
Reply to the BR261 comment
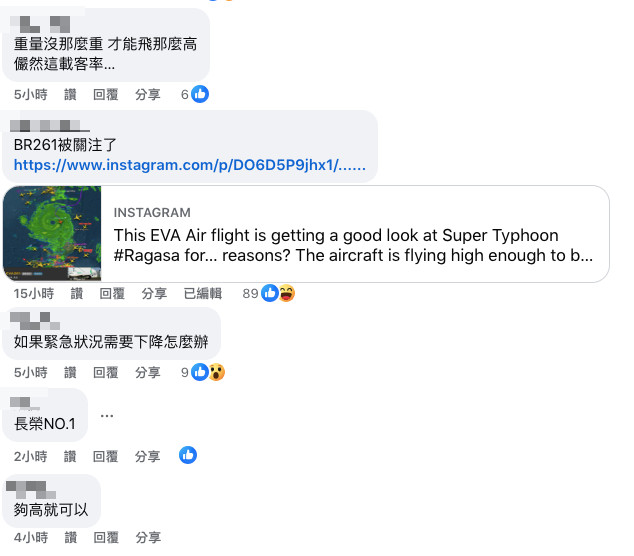(x=112, y=294)
